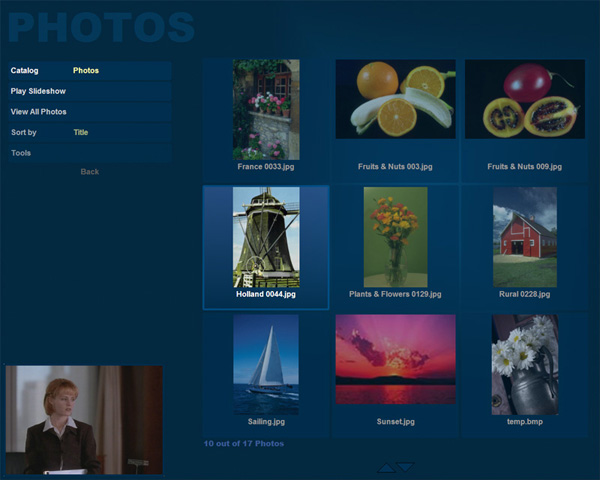The image size is (600, 480).
Task: Open the temp.bmp daisies photo
Action: 525,364
